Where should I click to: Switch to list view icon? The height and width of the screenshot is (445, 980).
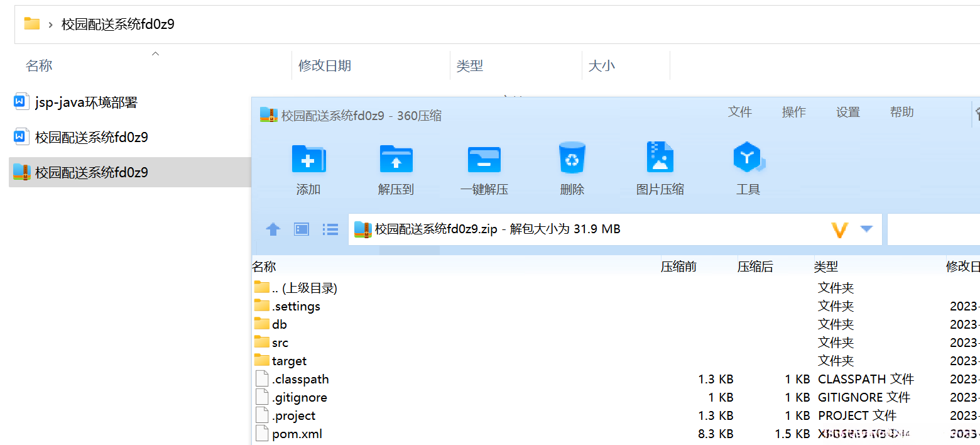pos(330,229)
